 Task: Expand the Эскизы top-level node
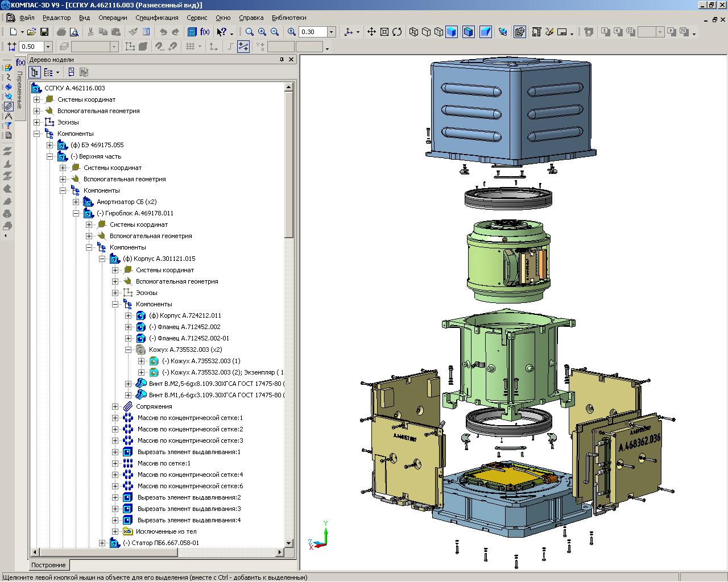tap(37, 122)
